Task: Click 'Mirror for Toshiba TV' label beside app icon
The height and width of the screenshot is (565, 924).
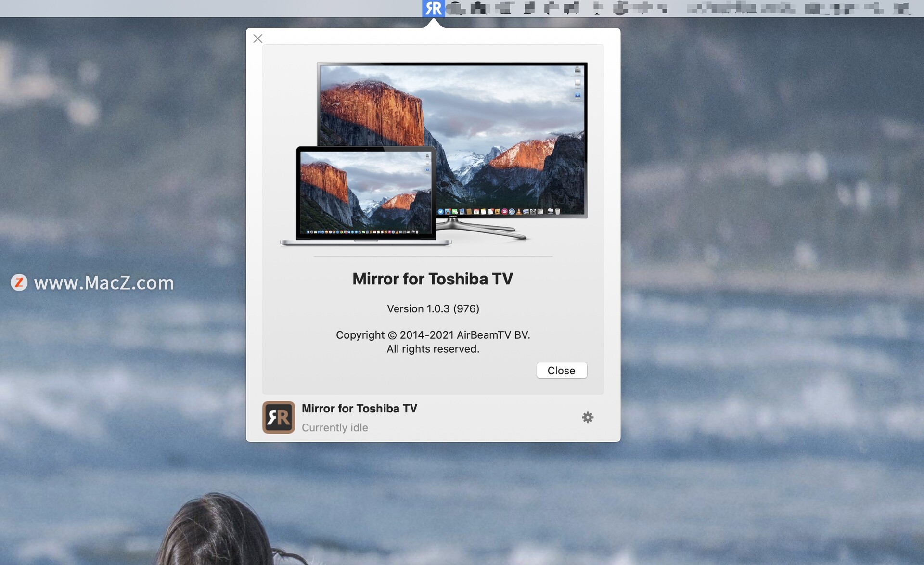Action: tap(359, 409)
